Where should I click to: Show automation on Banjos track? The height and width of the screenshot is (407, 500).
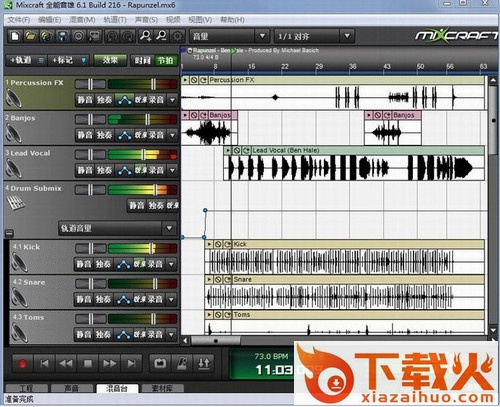124,135
